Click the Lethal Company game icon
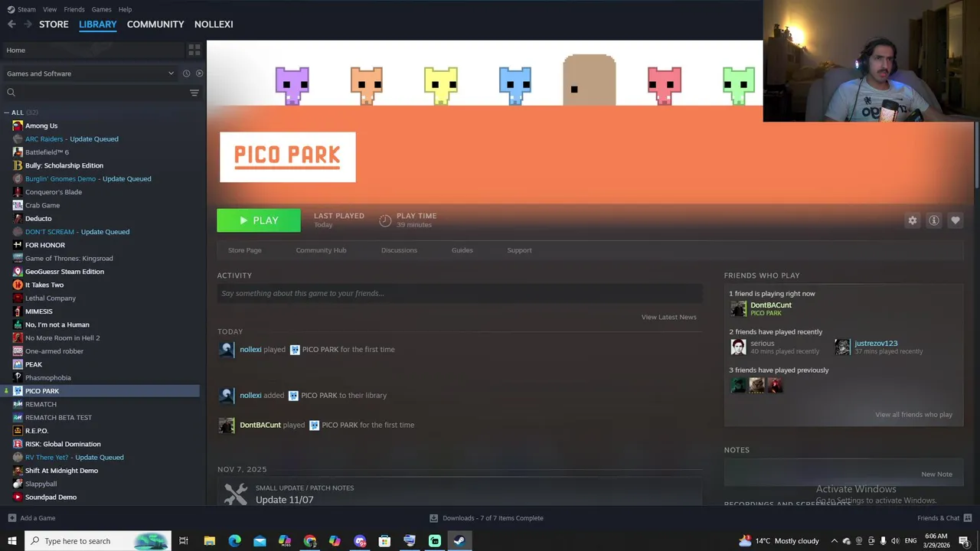This screenshot has height=551, width=980. coord(18,298)
